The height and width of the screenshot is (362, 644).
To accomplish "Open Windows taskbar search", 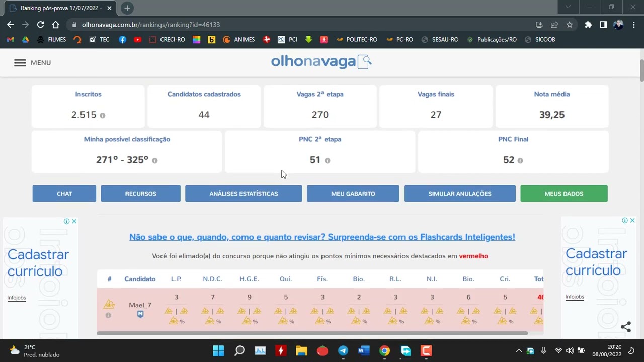I will pos(239,350).
